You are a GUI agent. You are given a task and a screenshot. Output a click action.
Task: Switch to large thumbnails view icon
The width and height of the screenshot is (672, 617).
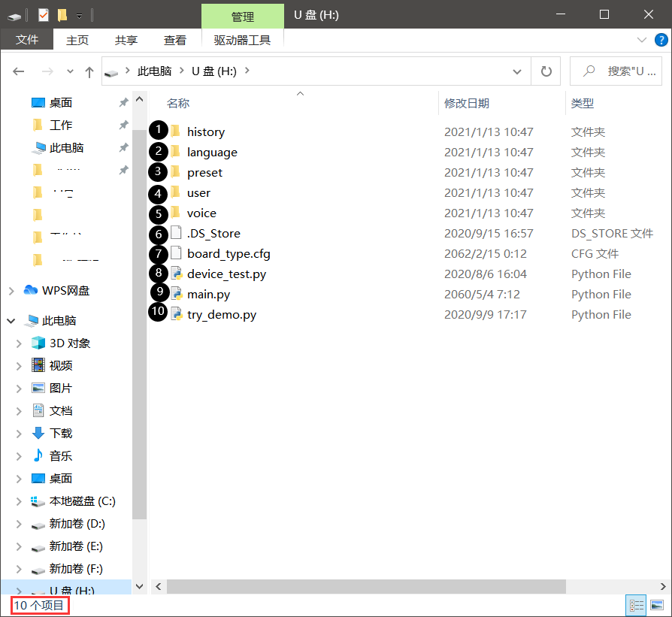point(657,605)
